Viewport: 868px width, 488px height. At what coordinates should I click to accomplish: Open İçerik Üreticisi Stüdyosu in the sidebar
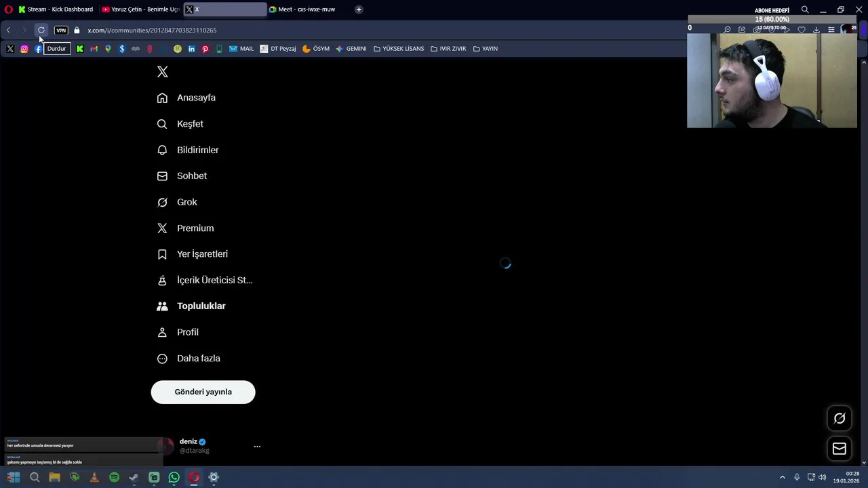[x=205, y=280]
